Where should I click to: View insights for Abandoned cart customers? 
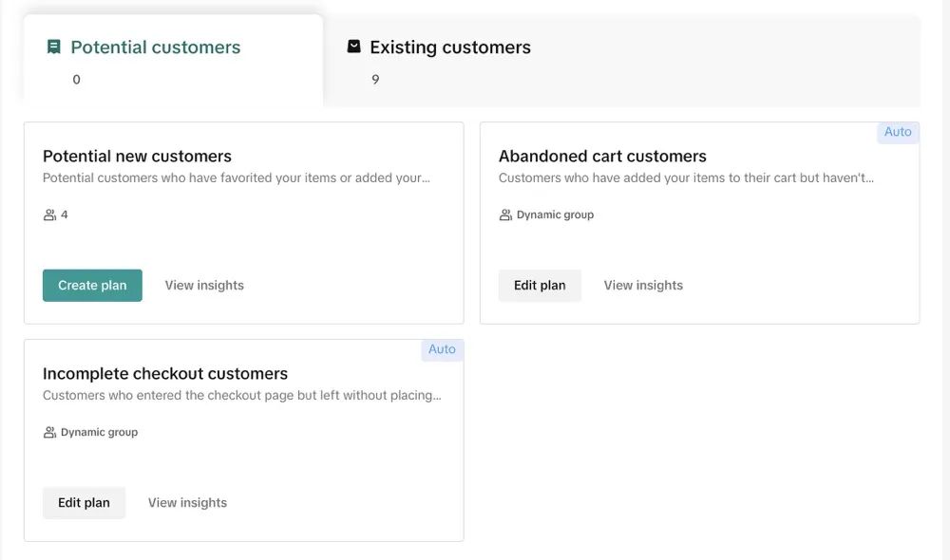tap(643, 285)
